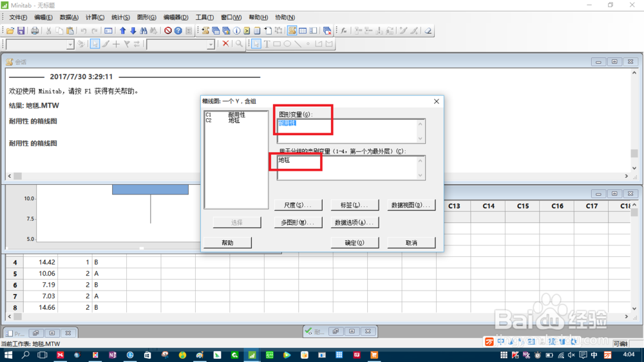
Task: Select the Text T graph-annotation tool
Action: click(x=267, y=44)
